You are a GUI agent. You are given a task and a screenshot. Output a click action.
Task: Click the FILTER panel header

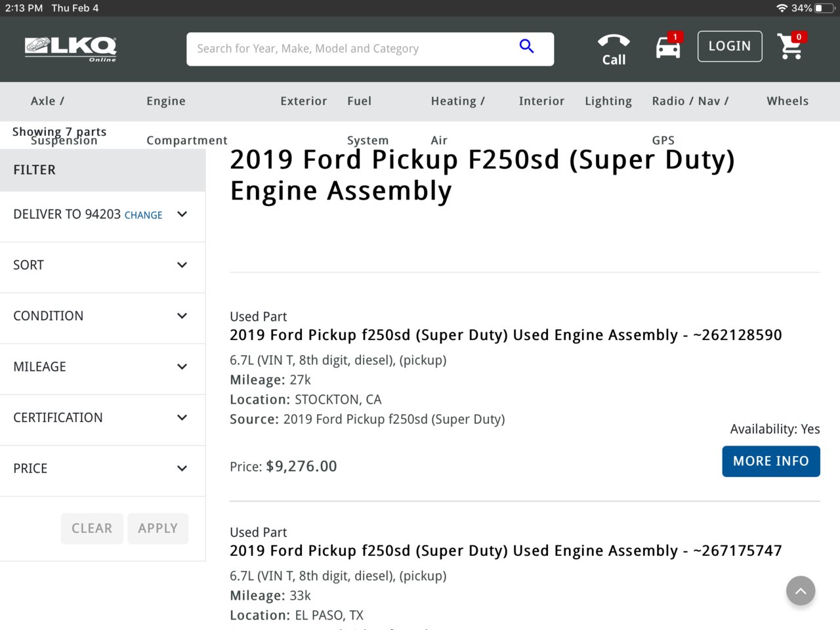click(x=102, y=170)
